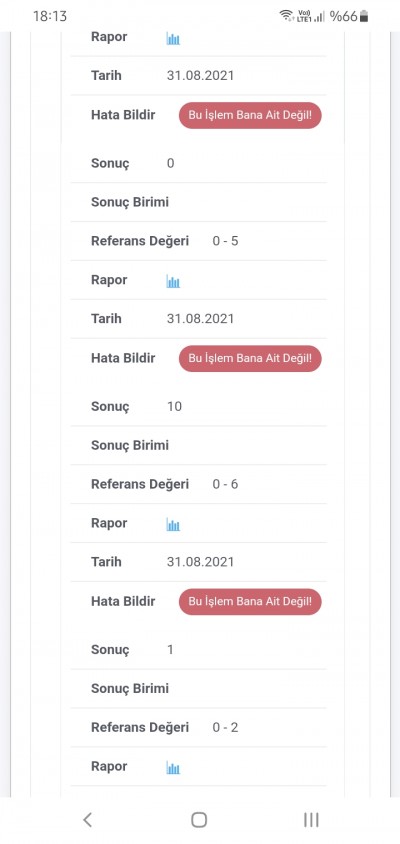The width and height of the screenshot is (400, 844).
Task: Tap the Android back navigation icon
Action: coord(87,820)
